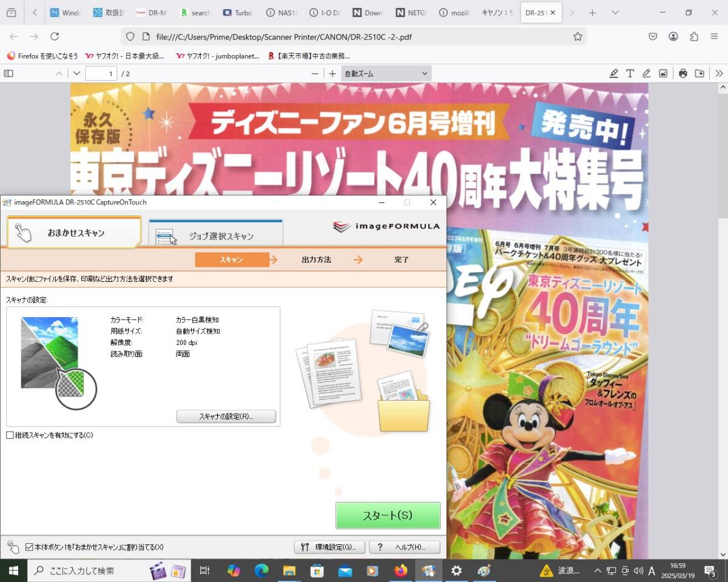Open Task View on the taskbar
Screen dimensions: 728x582
(x=204, y=570)
